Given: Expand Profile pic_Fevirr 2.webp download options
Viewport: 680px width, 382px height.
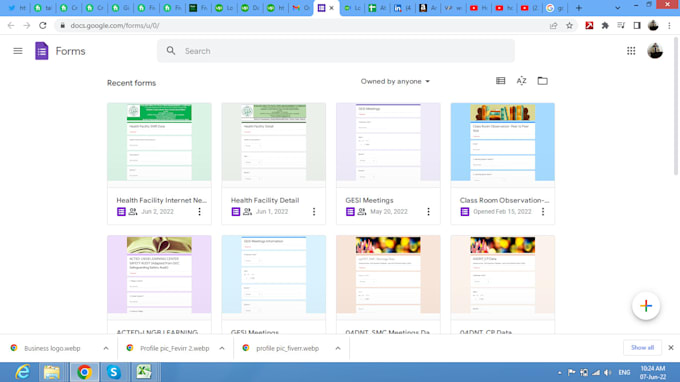Looking at the screenshot, I should (222, 348).
